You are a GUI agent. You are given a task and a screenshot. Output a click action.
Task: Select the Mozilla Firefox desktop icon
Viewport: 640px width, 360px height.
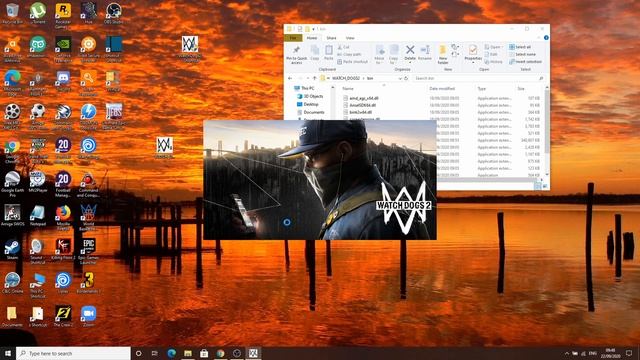63,218
